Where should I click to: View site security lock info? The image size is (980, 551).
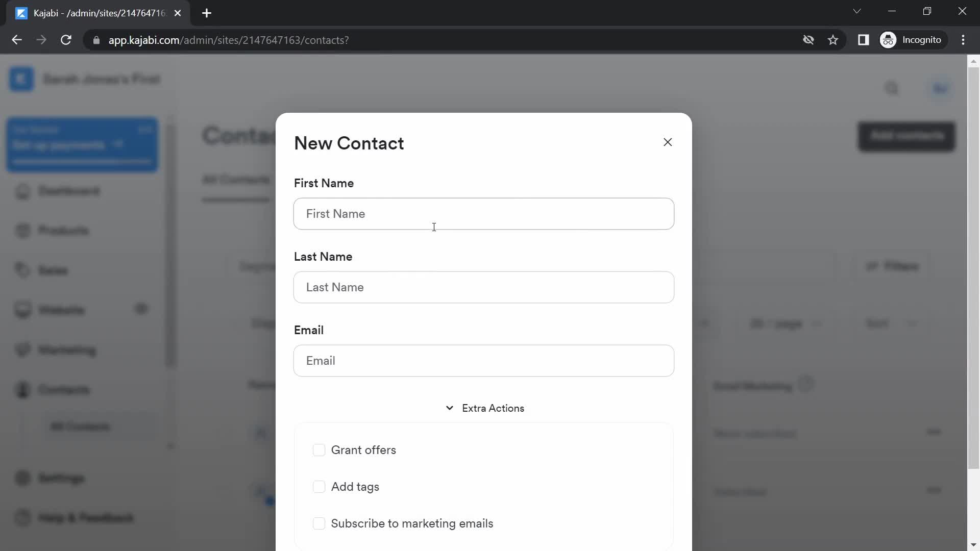[96, 40]
